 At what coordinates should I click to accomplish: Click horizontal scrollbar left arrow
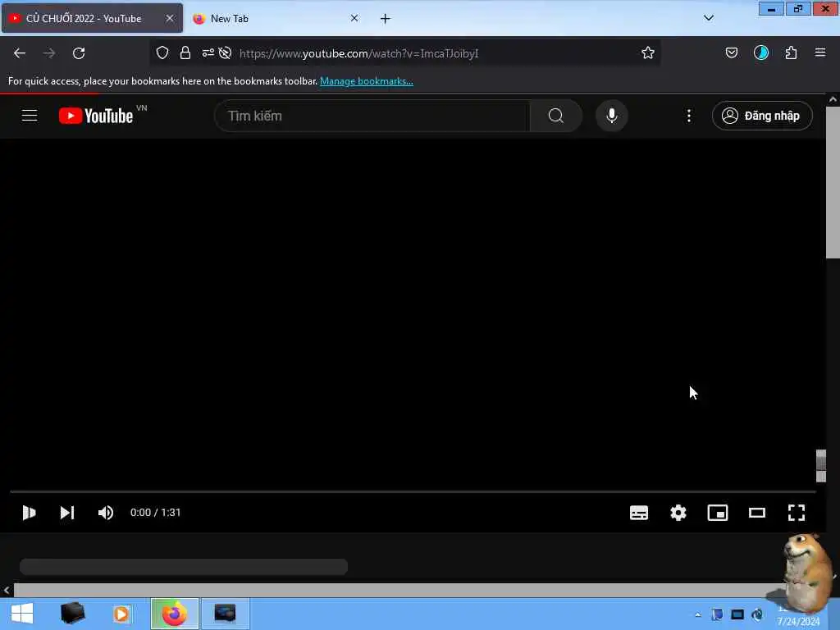pyautogui.click(x=7, y=591)
